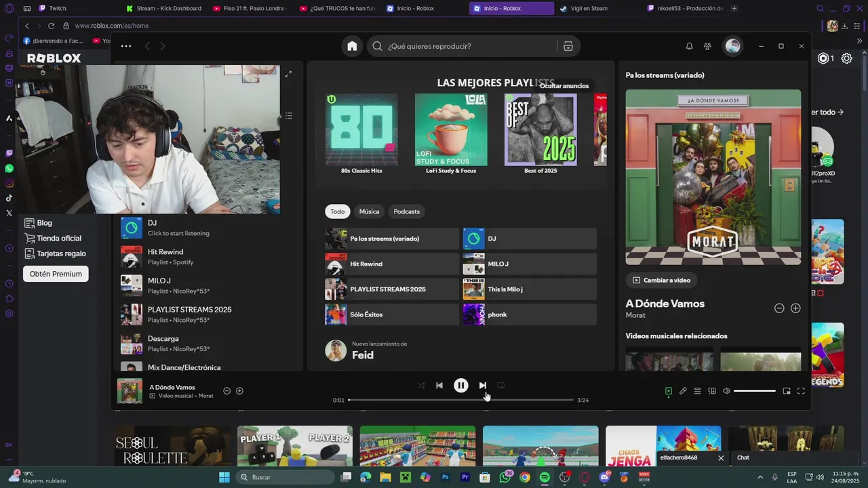Select the Podcasts filter chip

pyautogui.click(x=407, y=211)
